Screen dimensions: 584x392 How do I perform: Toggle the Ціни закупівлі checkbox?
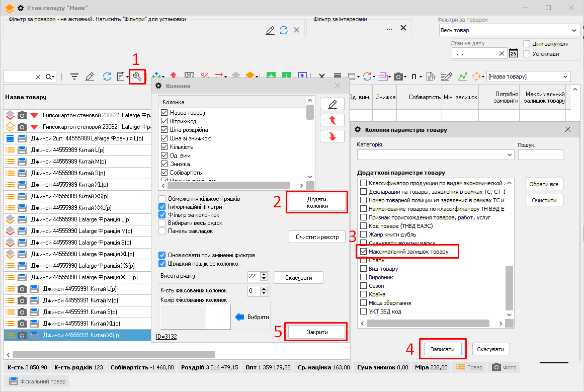point(527,44)
